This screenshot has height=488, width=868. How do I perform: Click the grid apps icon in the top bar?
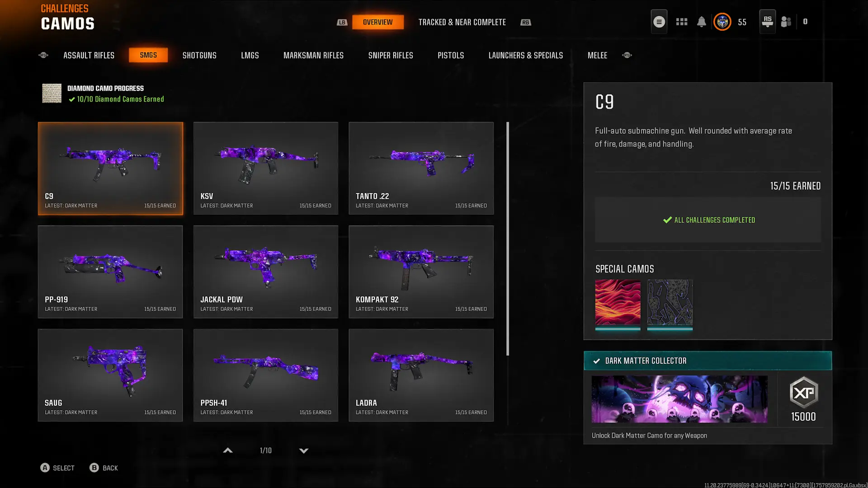click(681, 22)
